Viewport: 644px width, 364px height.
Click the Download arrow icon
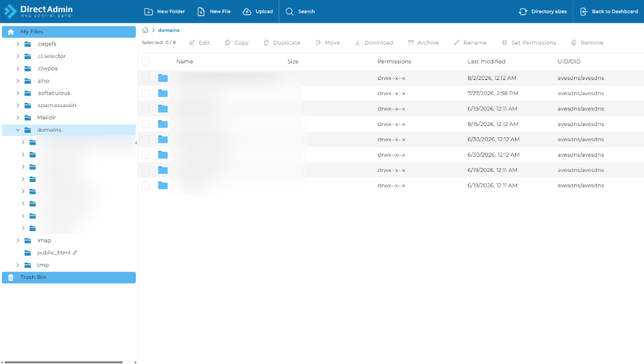pos(357,43)
